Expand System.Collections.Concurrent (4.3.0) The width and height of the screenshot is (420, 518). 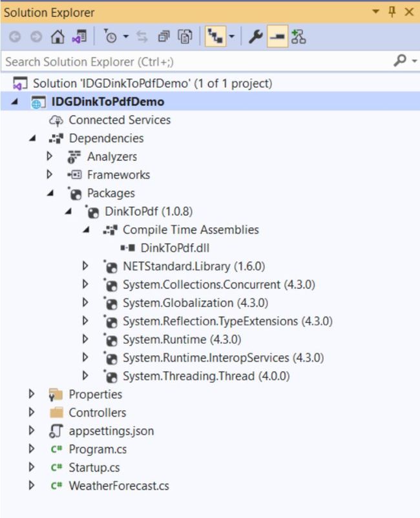(x=85, y=284)
